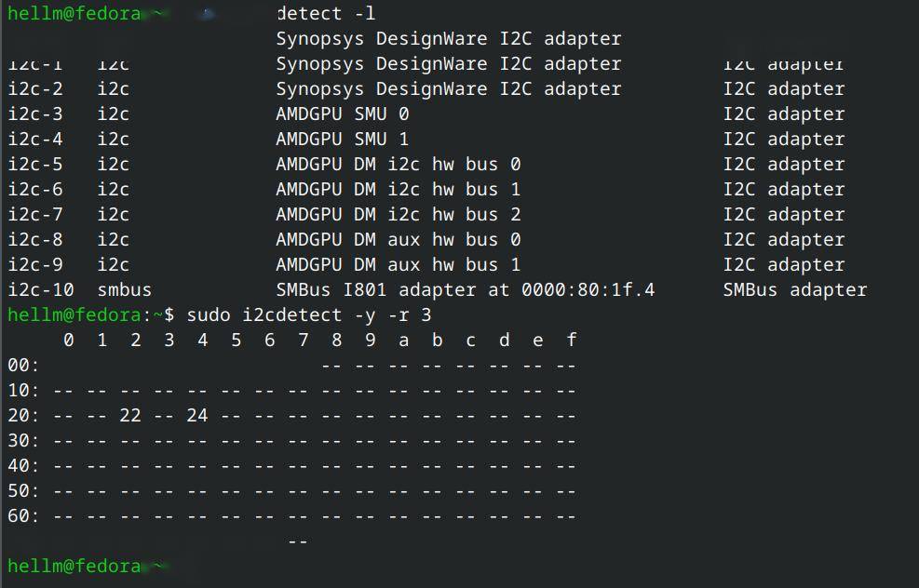Click AMDGPU DM aux hw bus 0

tap(398, 240)
